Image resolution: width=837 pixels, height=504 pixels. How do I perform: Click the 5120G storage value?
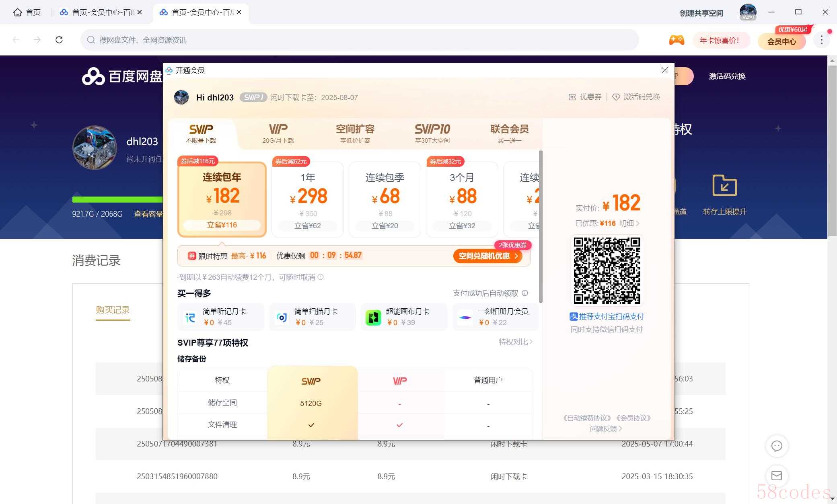click(x=311, y=403)
